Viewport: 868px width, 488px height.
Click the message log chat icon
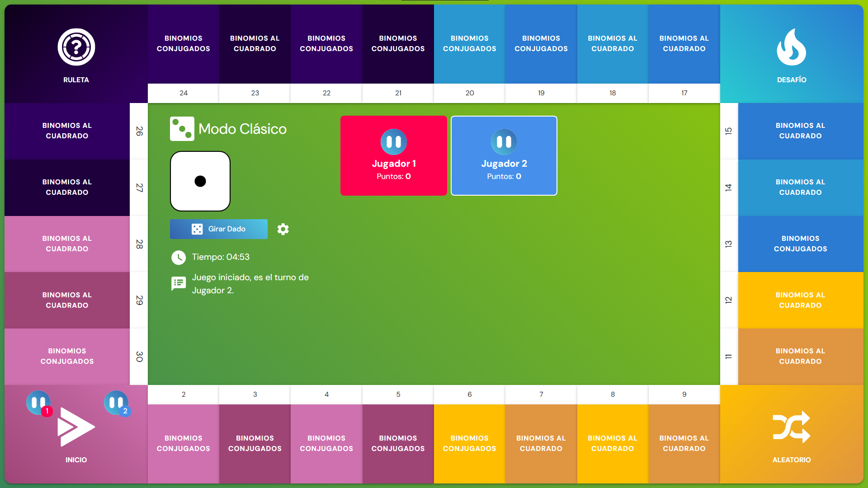pos(179,283)
